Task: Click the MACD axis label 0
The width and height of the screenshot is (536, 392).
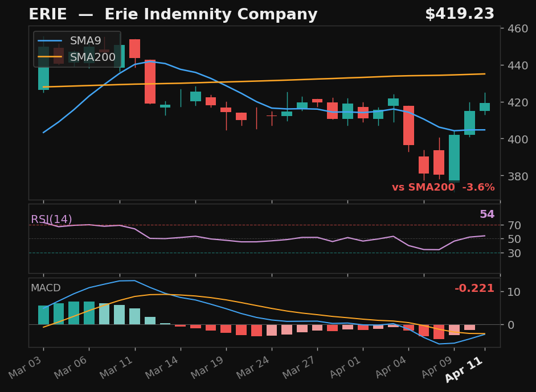Action: pyautogui.click(x=511, y=325)
